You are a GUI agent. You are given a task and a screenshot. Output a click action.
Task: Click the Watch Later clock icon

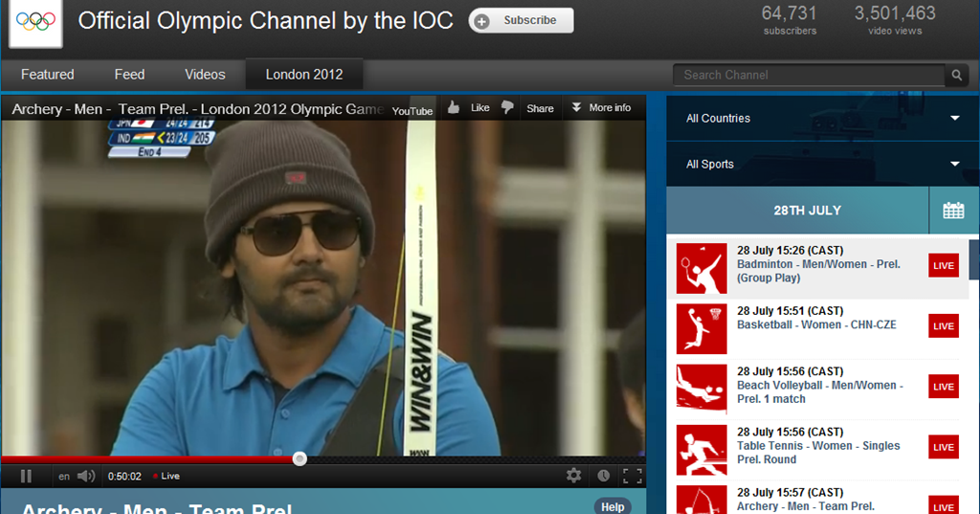(603, 477)
